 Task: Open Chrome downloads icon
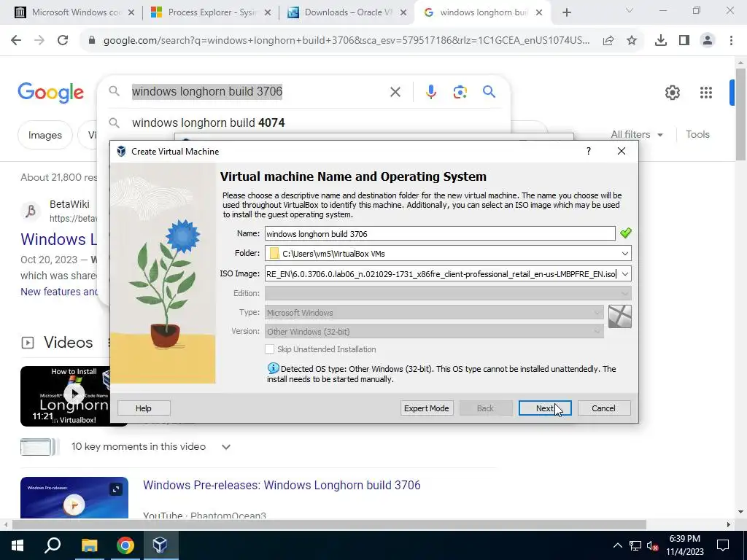(661, 41)
